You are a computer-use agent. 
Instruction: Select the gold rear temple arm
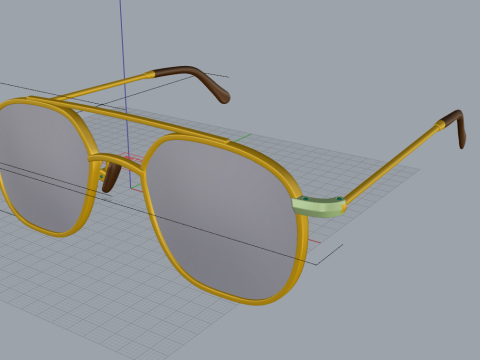[x=103, y=86]
